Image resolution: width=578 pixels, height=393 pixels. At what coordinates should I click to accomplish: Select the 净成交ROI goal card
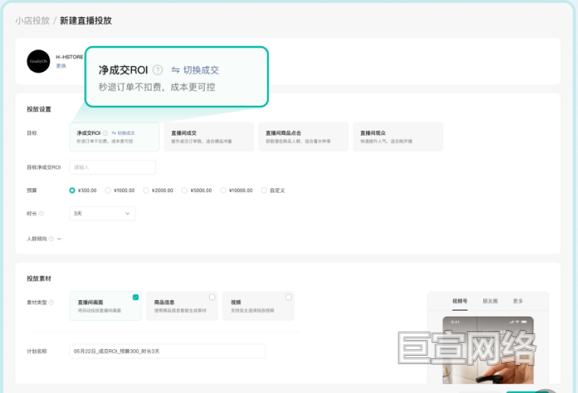click(x=114, y=137)
